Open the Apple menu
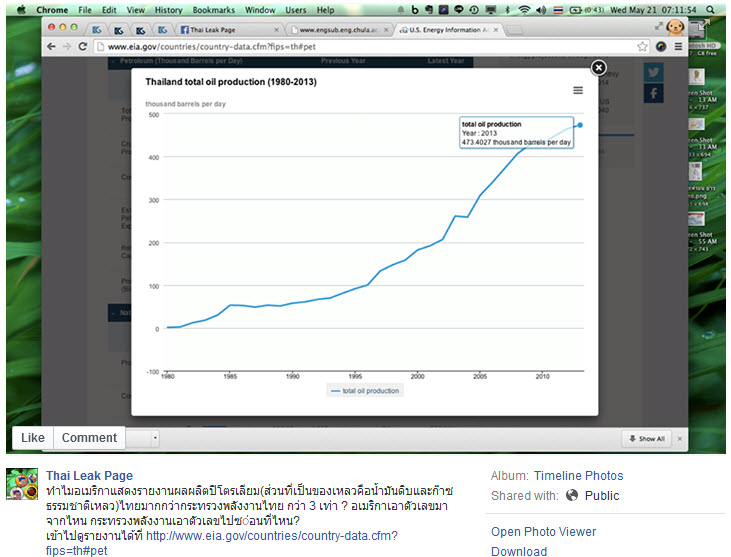This screenshot has height=557, width=731. click(21, 10)
